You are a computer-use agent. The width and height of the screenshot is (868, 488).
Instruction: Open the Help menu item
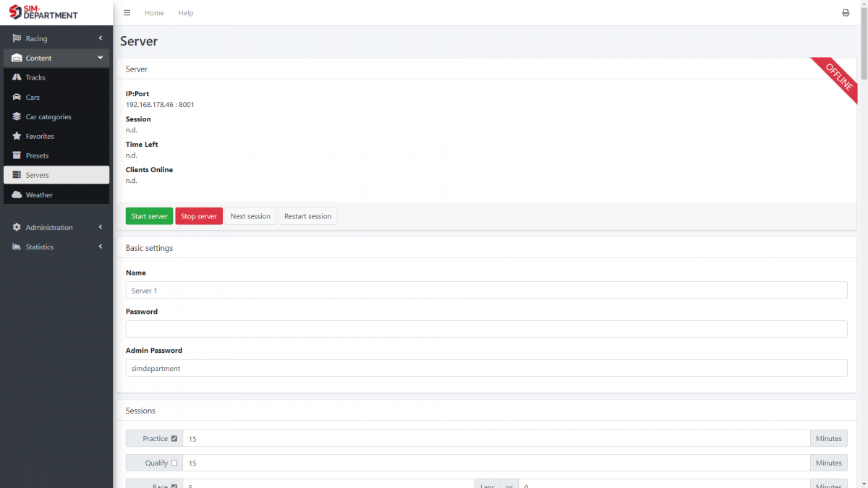click(x=186, y=13)
